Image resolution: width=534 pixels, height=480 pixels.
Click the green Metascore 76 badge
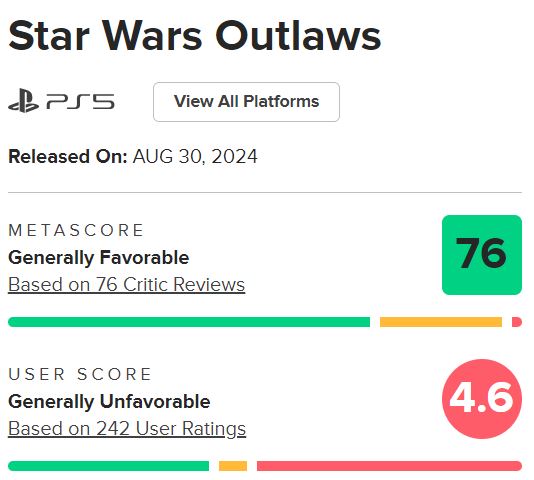click(482, 255)
